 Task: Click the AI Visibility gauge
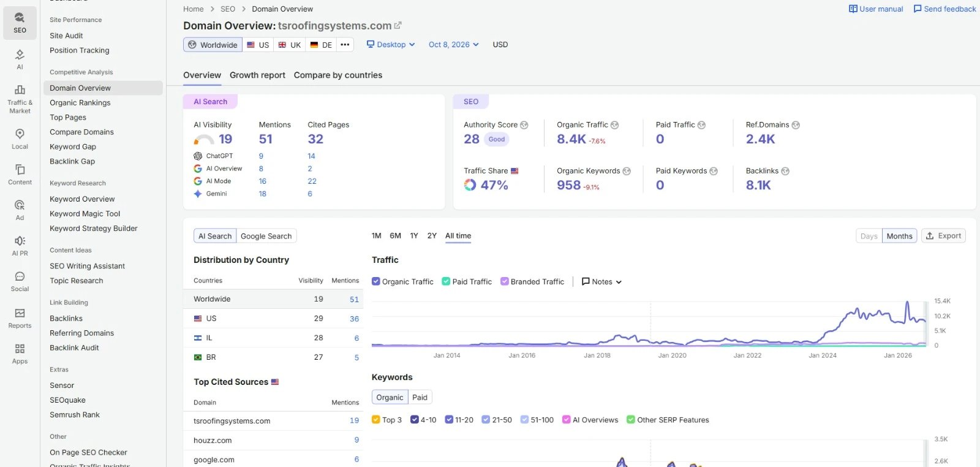pos(204,140)
